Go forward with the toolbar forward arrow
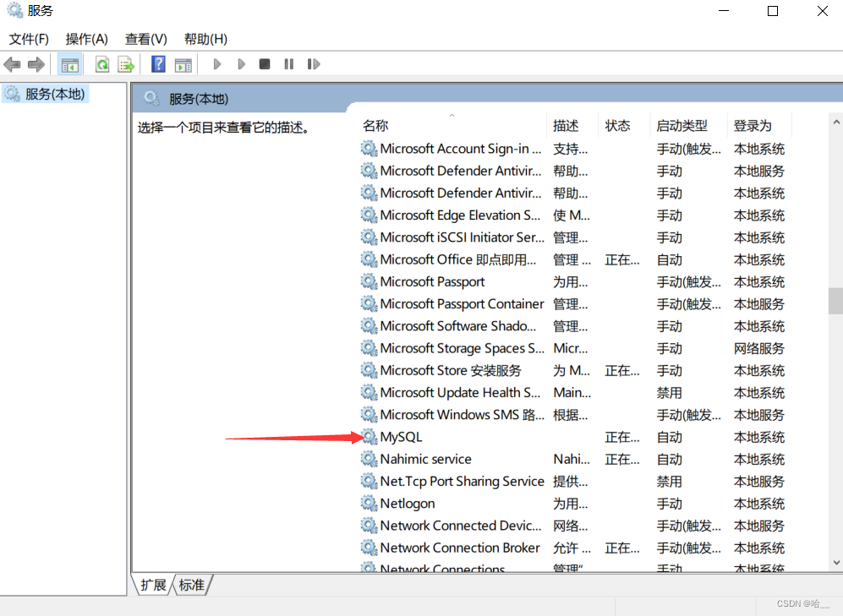The height and width of the screenshot is (616, 843). [36, 64]
